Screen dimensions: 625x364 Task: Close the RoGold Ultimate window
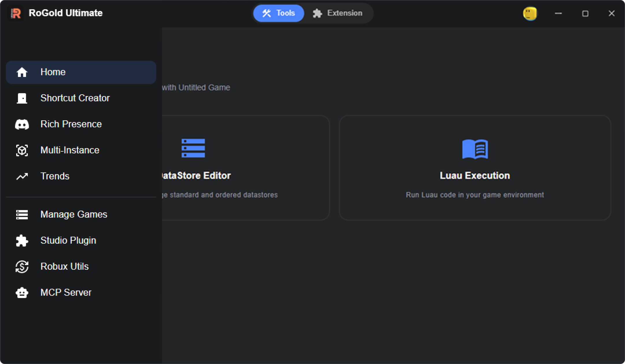(x=611, y=13)
